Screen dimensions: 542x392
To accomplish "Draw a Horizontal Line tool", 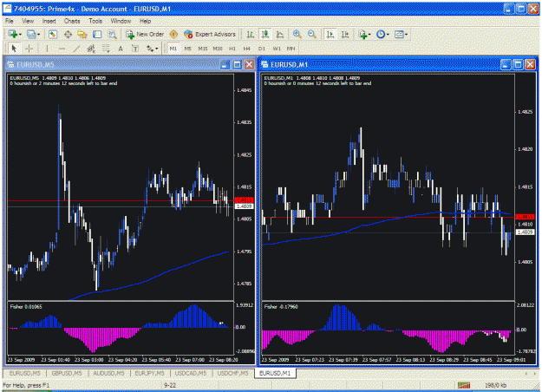I will pos(62,49).
